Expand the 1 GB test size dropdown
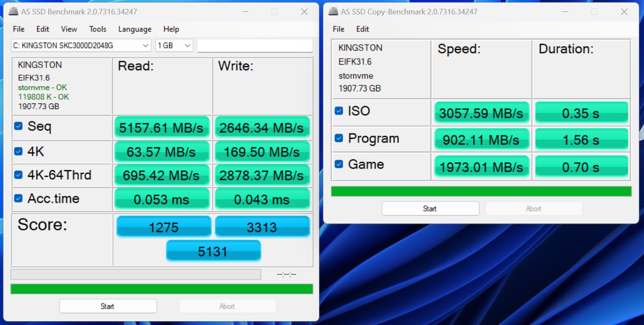Viewport: 644px width, 325px height. point(174,46)
